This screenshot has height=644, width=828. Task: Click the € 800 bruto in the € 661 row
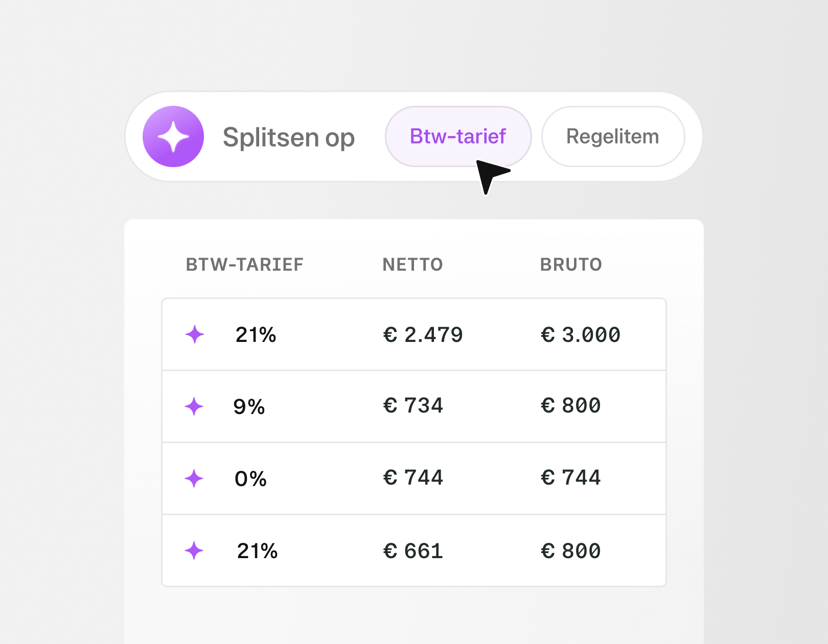[571, 551]
